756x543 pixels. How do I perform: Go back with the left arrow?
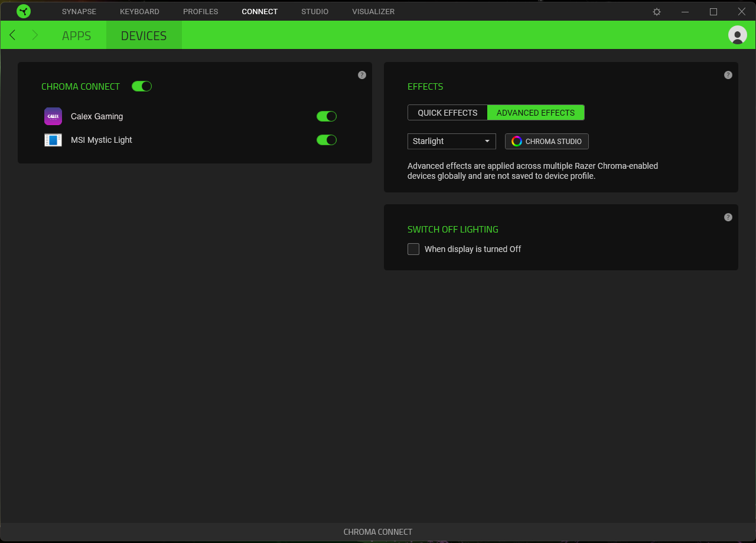(x=12, y=35)
